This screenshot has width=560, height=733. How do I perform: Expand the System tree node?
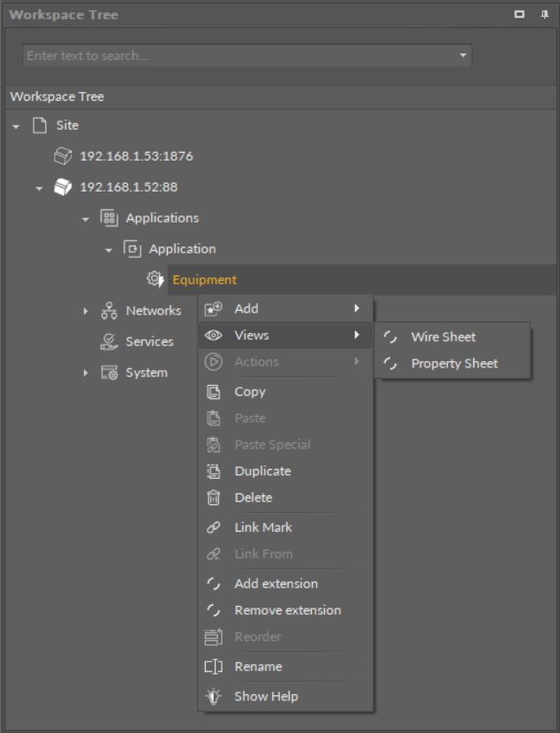click(x=86, y=373)
